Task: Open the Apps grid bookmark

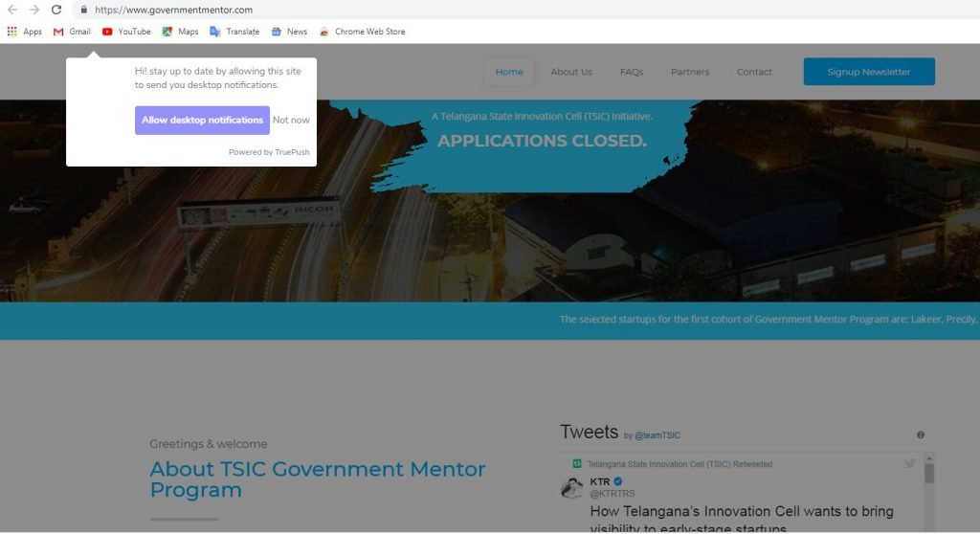Action: [x=24, y=32]
